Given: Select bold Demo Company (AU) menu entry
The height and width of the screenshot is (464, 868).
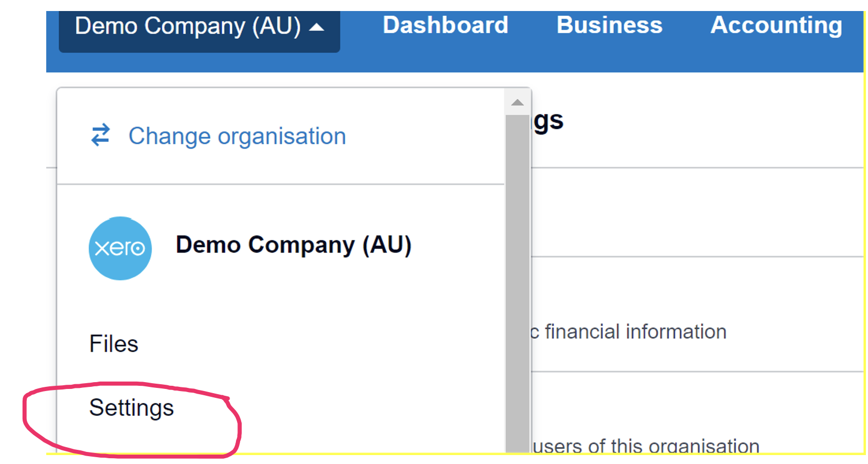Looking at the screenshot, I should tap(293, 245).
